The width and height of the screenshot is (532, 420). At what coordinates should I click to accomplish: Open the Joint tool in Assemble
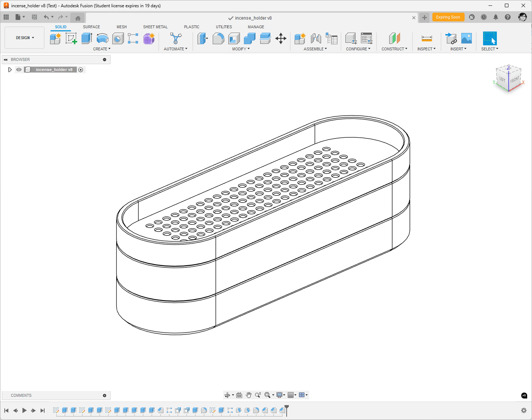click(316, 38)
